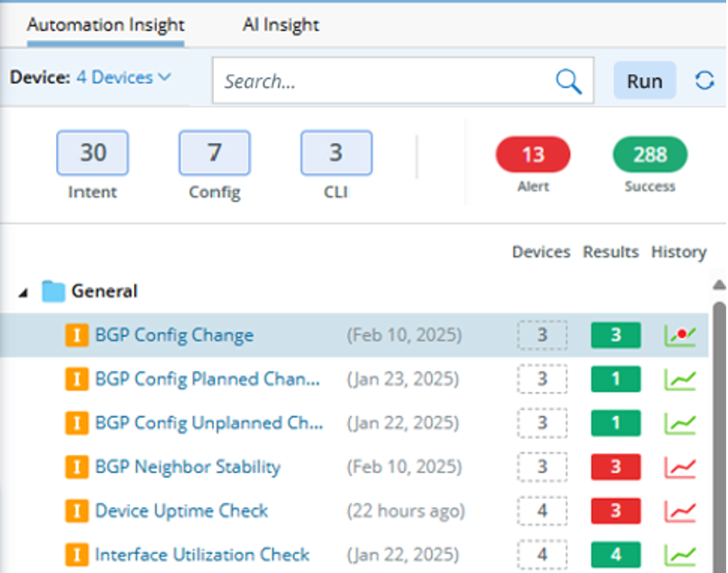This screenshot has height=573, width=728.
Task: Toggle the Config filter showing 7
Action: tap(214, 152)
